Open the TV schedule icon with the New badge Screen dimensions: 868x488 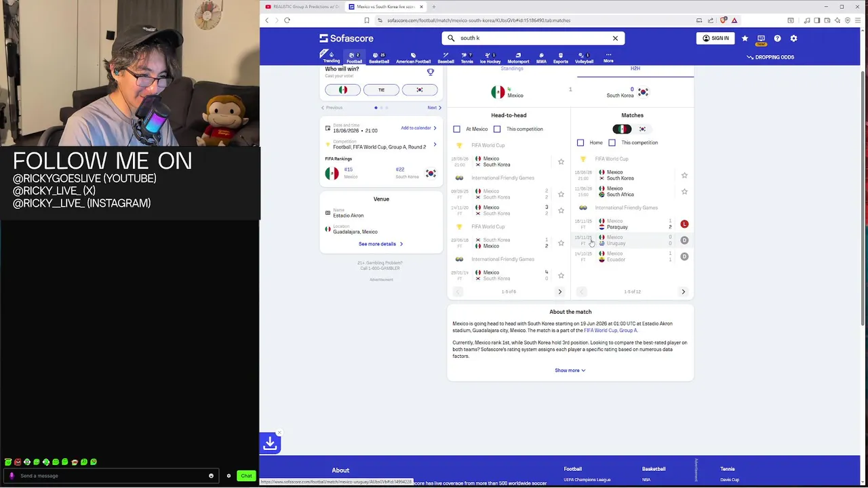pyautogui.click(x=761, y=39)
